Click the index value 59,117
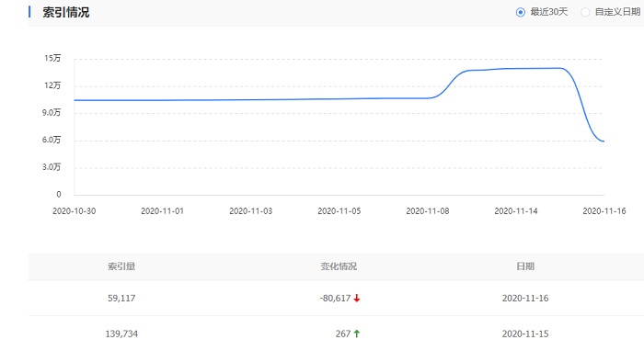This screenshot has width=644, height=351. (x=121, y=298)
